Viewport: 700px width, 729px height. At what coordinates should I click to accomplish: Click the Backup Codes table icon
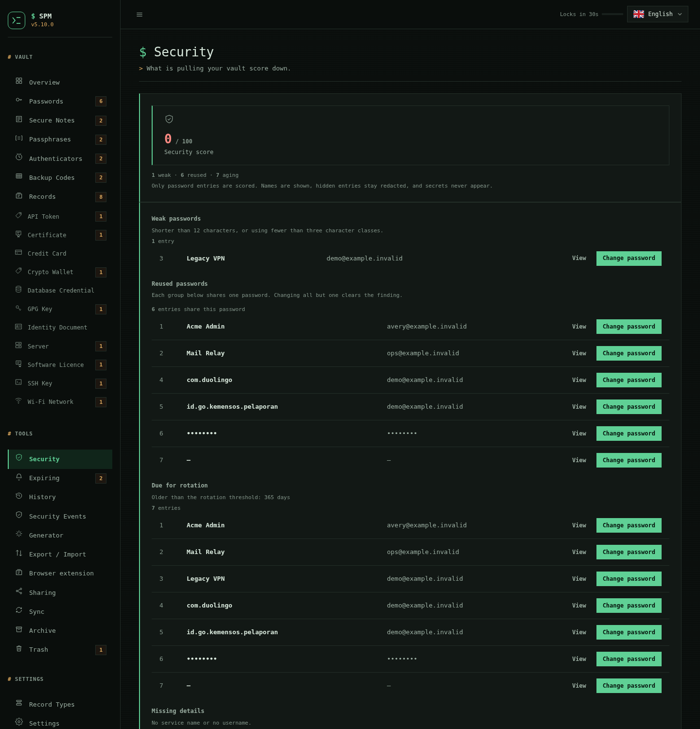point(19,176)
